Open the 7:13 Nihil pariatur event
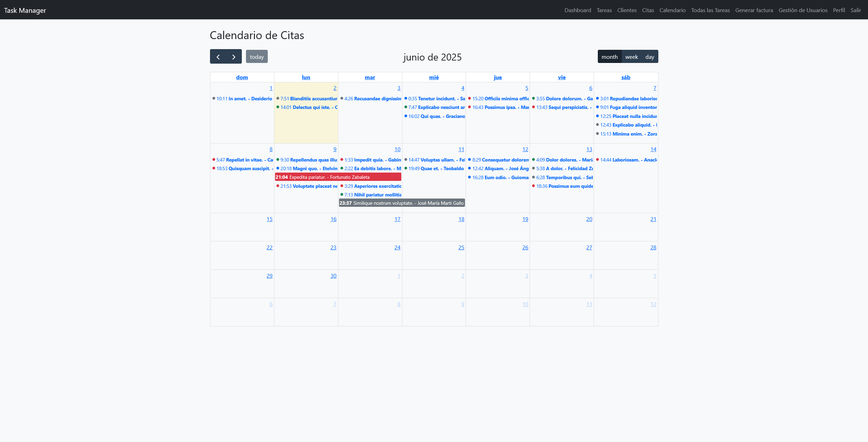This screenshot has width=868, height=442. click(370, 195)
